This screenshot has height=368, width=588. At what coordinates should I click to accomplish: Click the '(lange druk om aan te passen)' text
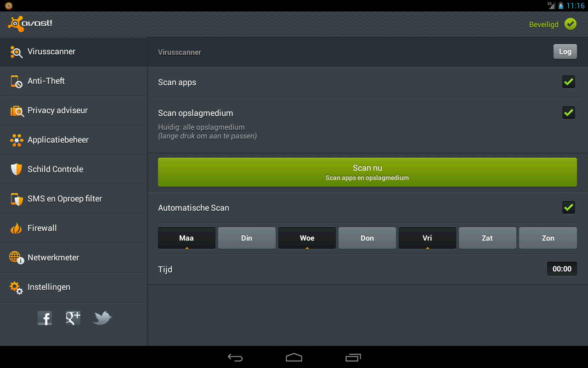click(208, 136)
